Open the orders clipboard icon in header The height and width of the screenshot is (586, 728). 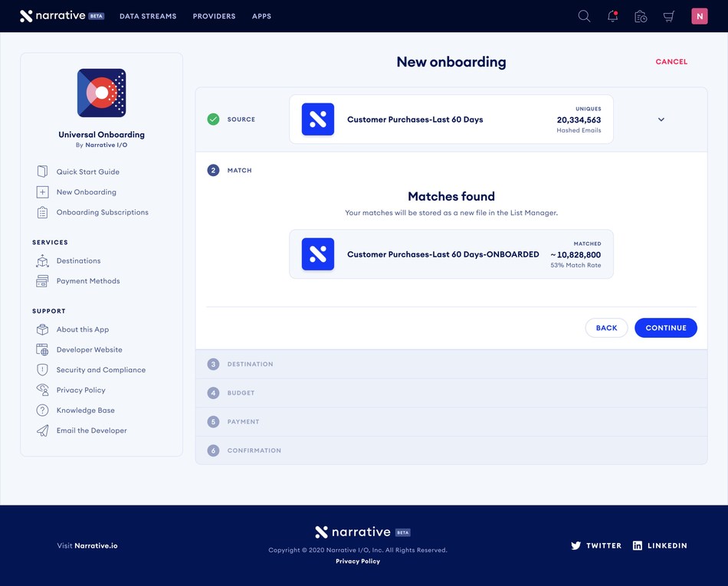tap(641, 16)
